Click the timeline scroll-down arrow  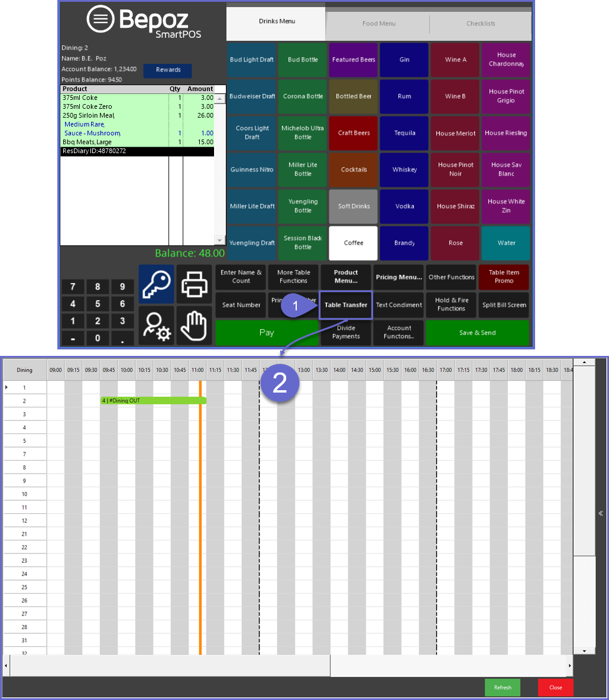coord(584,652)
